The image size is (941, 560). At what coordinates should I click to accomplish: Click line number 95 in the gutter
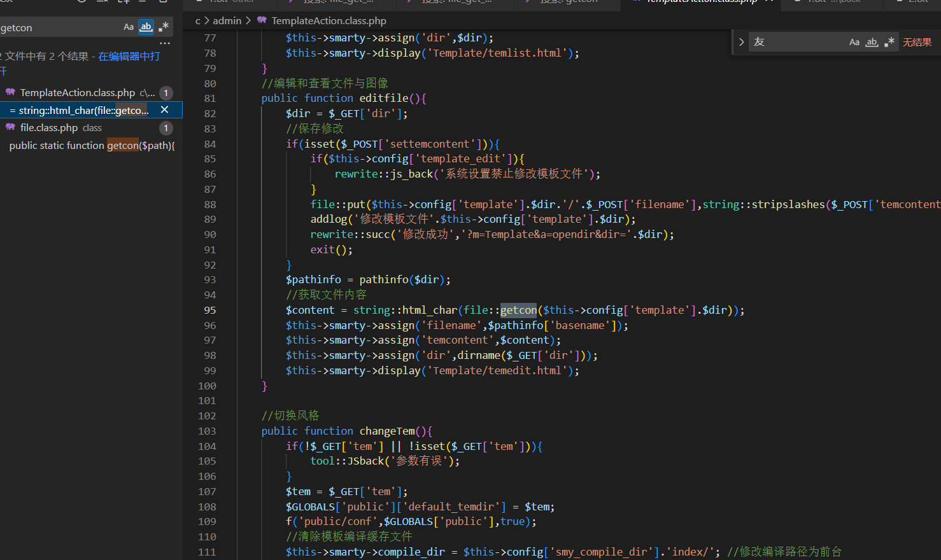coord(210,310)
